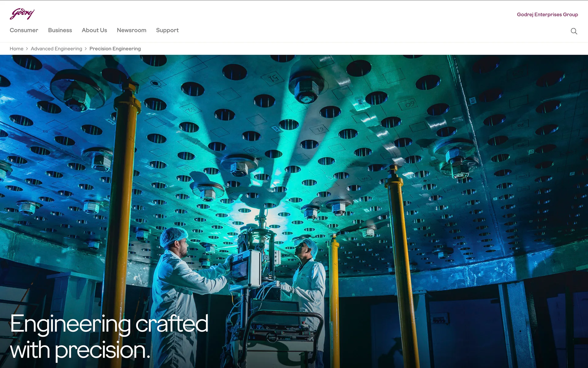Click the Godrej logo
Screen dimensions: 588x368
22,14
